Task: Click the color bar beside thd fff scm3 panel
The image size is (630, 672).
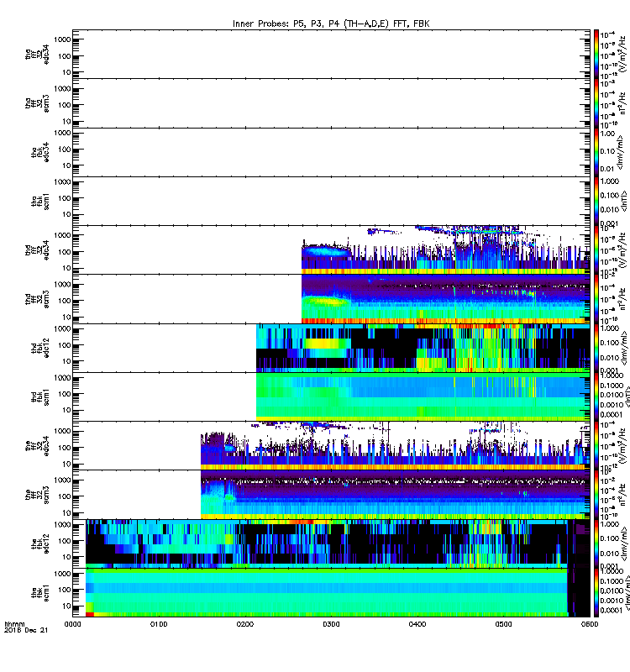Action: [596, 299]
